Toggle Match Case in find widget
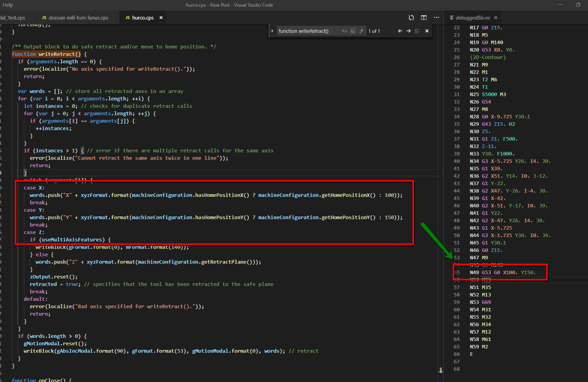This screenshot has height=382, width=588. point(344,31)
